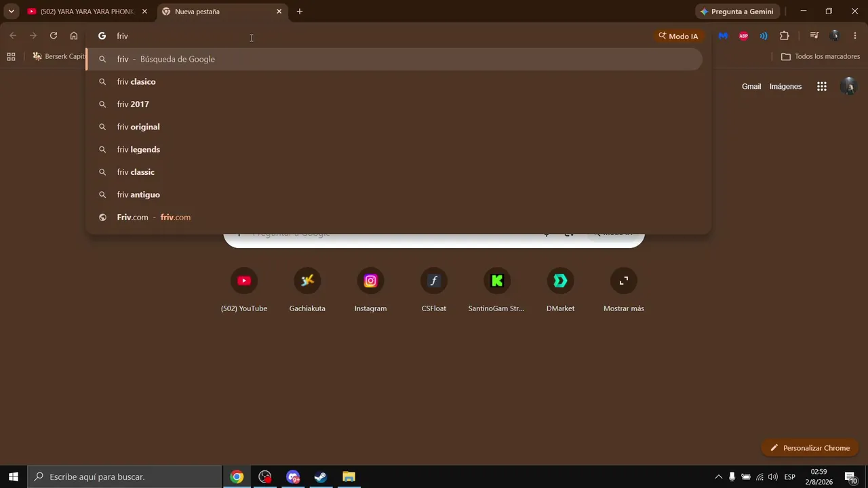This screenshot has height=488, width=868.
Task: Open the battery tray icon
Action: click(x=746, y=477)
